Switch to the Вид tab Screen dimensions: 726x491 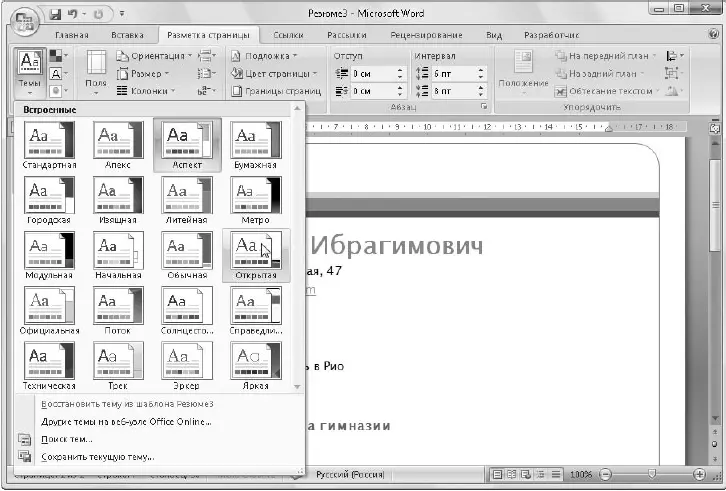pyautogui.click(x=494, y=35)
